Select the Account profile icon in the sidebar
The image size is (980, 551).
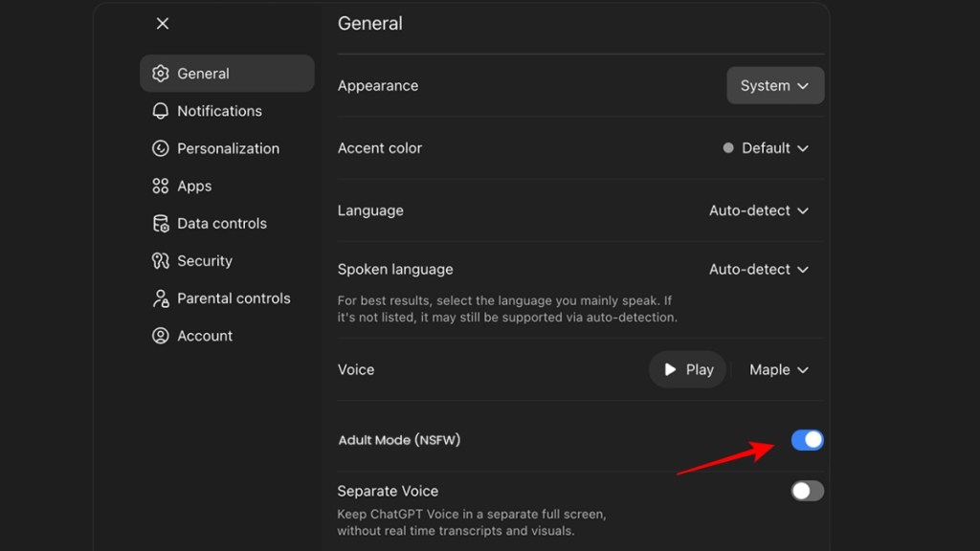(161, 335)
